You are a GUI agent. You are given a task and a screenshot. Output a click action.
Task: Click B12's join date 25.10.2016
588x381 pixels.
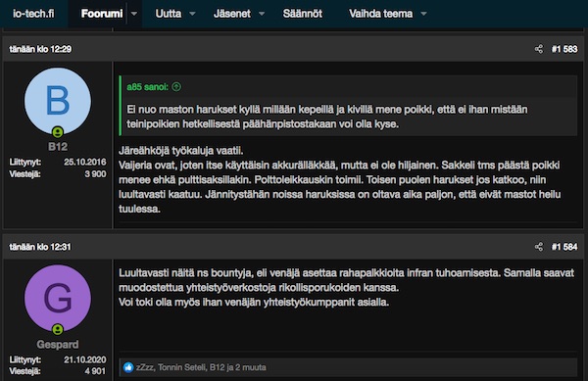[x=84, y=162]
